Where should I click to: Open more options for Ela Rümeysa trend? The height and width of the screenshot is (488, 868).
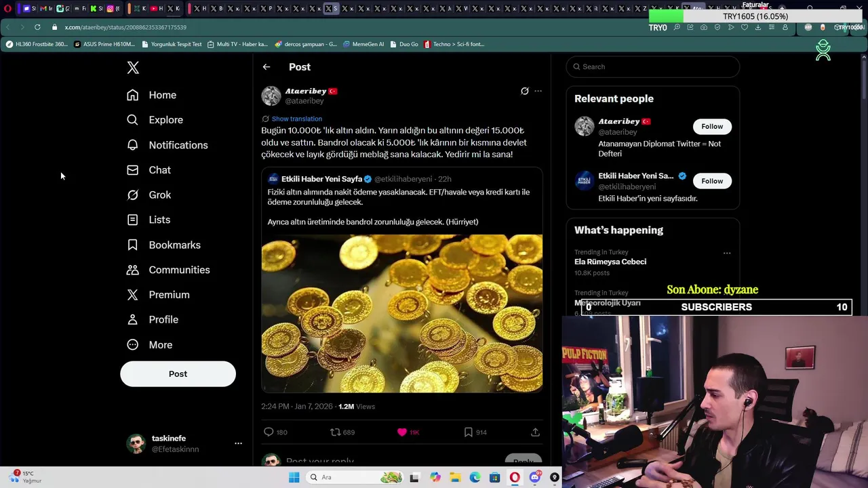[x=727, y=253]
